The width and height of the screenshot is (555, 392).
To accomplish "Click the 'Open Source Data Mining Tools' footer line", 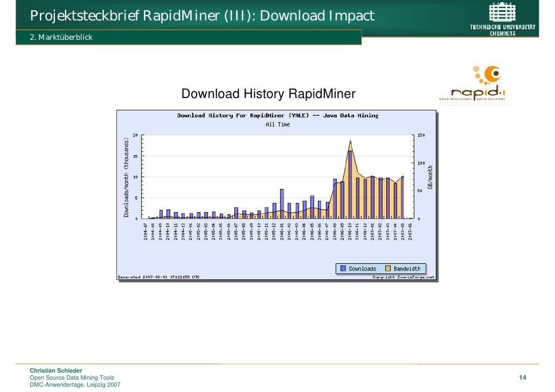I will click(x=72, y=378).
